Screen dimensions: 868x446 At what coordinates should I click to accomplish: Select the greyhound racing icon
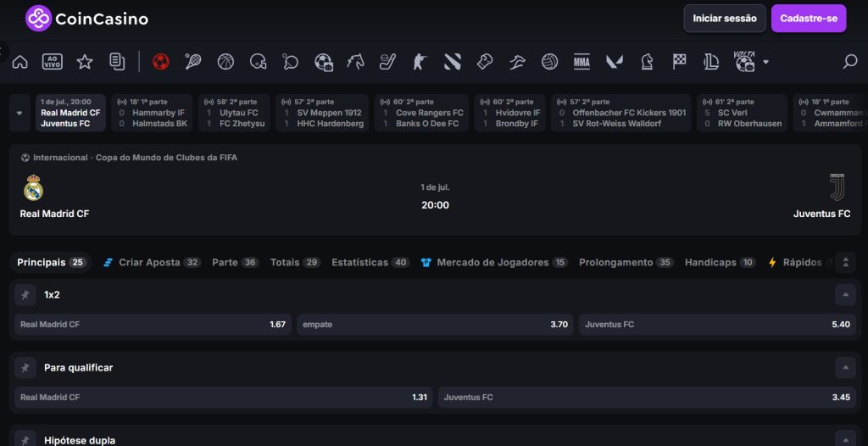coord(517,62)
